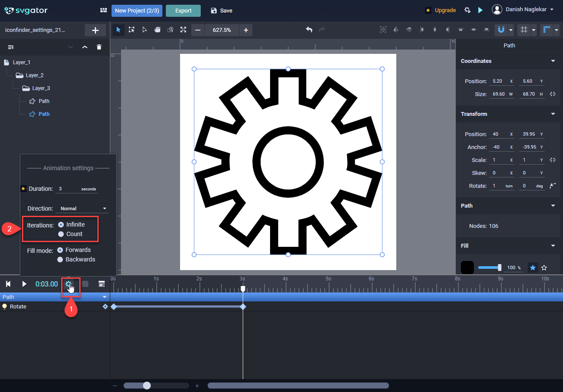This screenshot has height=392, width=563.
Task: Open animation settings gear icon
Action: click(68, 284)
